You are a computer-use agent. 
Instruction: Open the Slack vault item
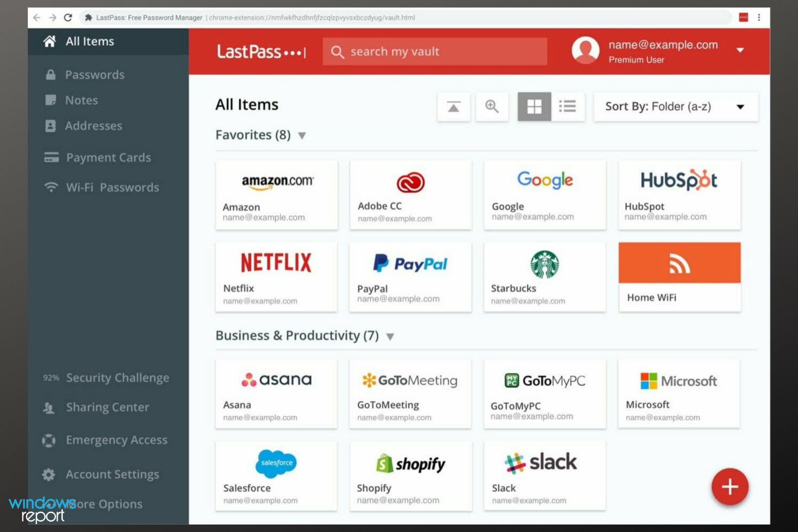tap(545, 476)
